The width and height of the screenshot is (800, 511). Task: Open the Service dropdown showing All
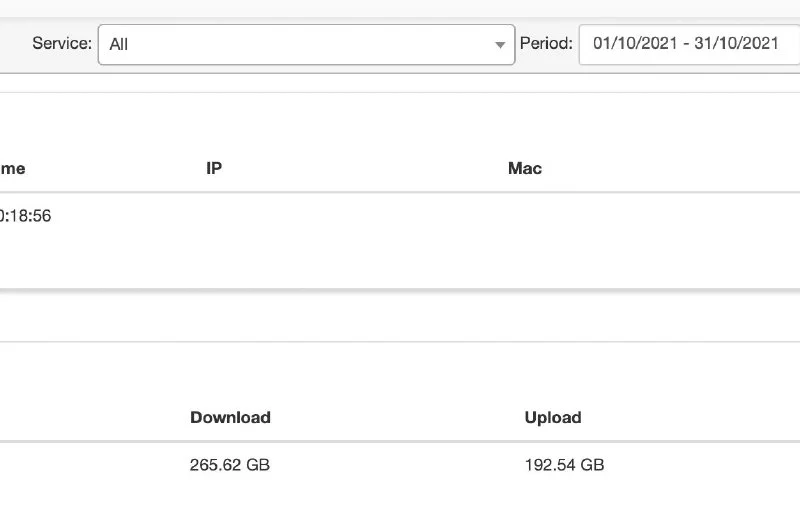tap(305, 44)
